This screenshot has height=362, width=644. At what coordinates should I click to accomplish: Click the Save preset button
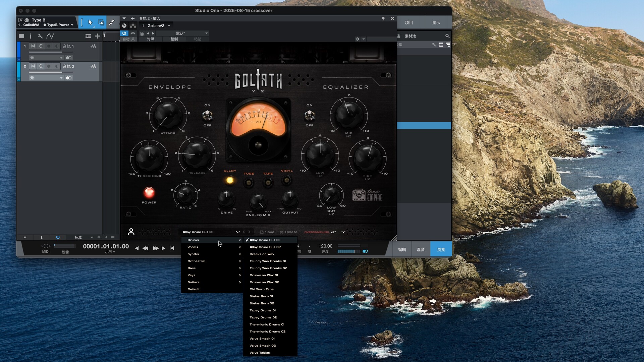click(x=267, y=232)
